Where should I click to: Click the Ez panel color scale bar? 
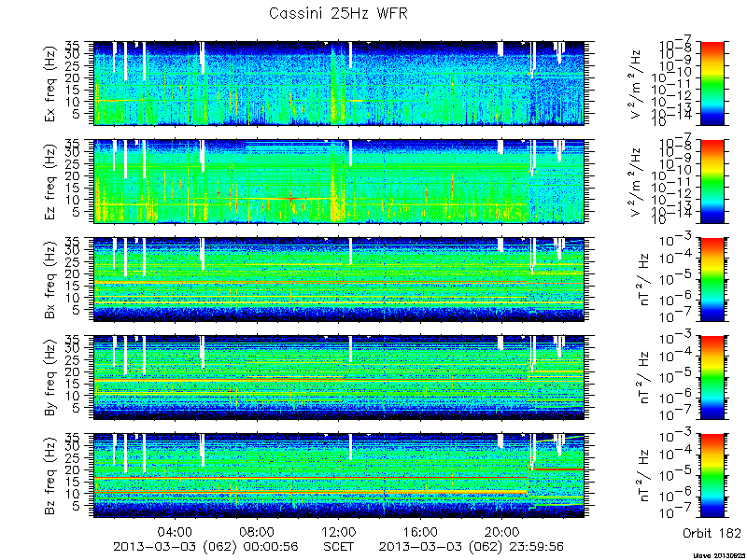[x=712, y=181]
